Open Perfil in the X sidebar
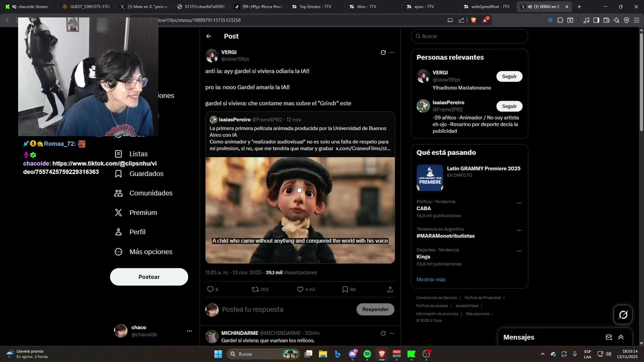This screenshot has width=644, height=362. [130, 232]
